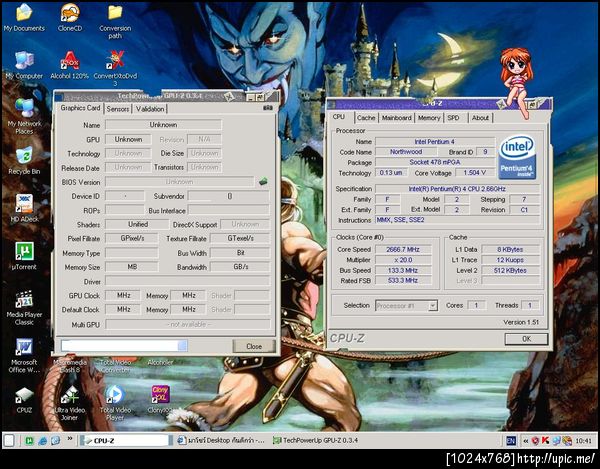Click the taskbar language indicator EN
The image size is (600, 469).
[510, 441]
